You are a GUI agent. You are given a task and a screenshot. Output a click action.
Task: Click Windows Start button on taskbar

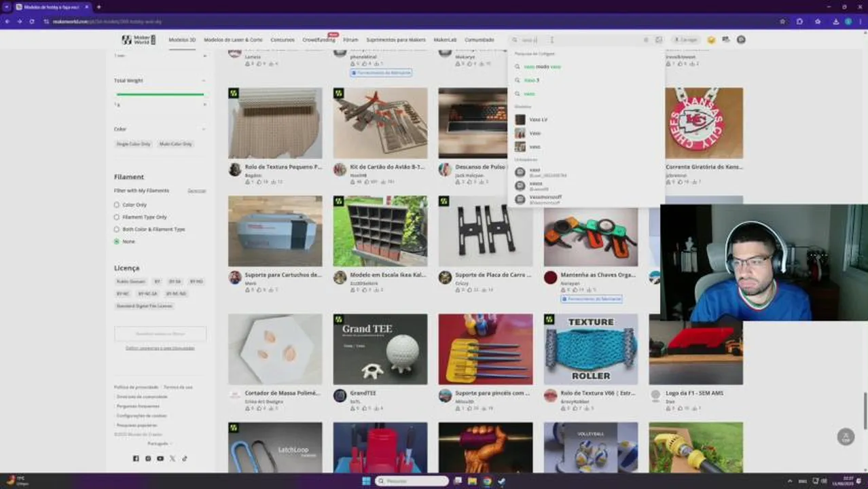point(366,481)
